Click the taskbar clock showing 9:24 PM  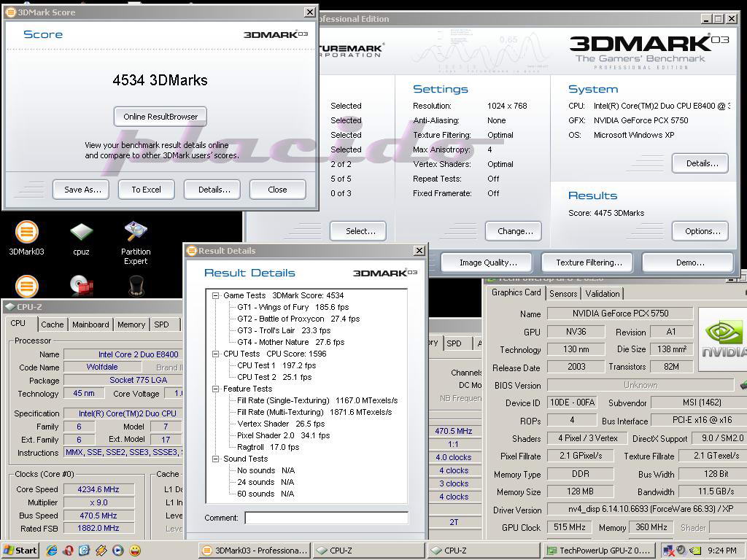[721, 551]
